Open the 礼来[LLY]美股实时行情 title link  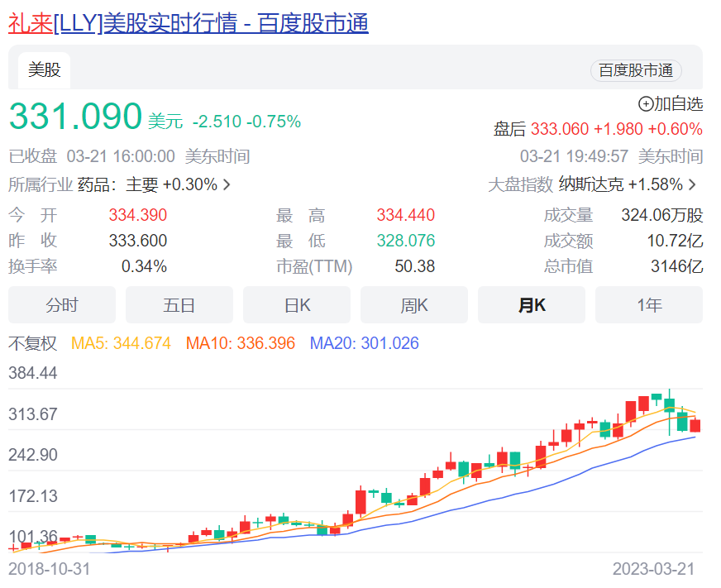point(189,23)
